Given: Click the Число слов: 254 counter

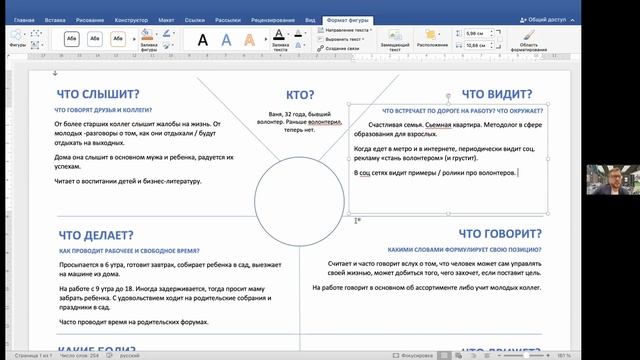Looking at the screenshot, I should coord(79,356).
